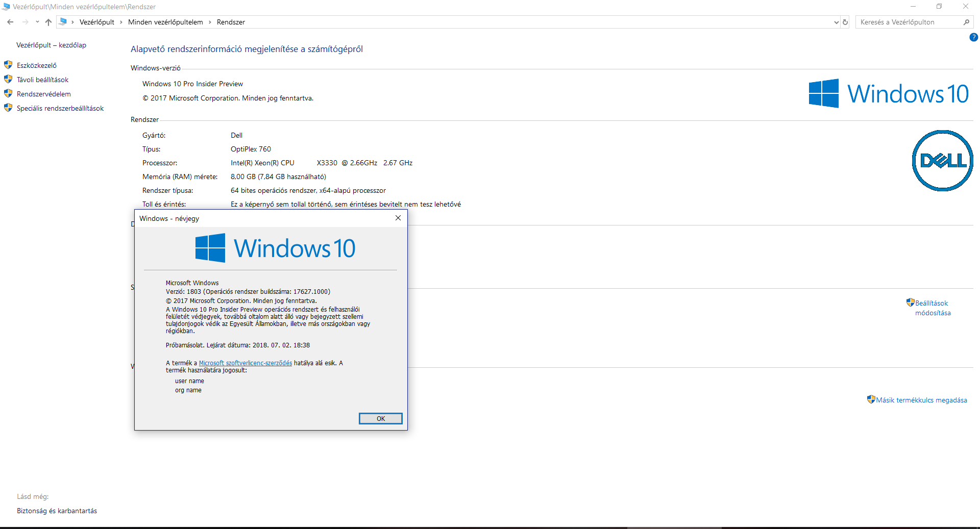
Task: Open Távoli beállítások
Action: click(x=42, y=80)
